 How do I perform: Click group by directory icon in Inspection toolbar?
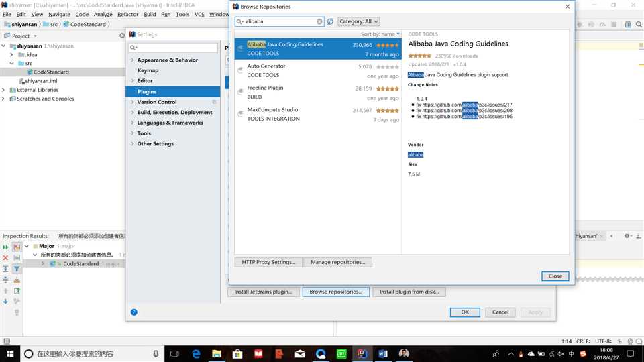[17, 257]
